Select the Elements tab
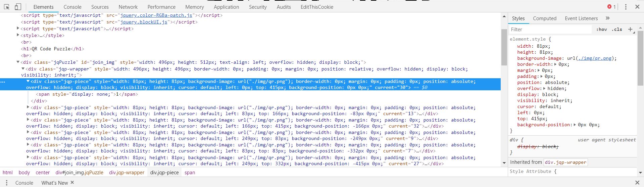Image resolution: width=644 pixels, height=187 pixels. click(43, 7)
